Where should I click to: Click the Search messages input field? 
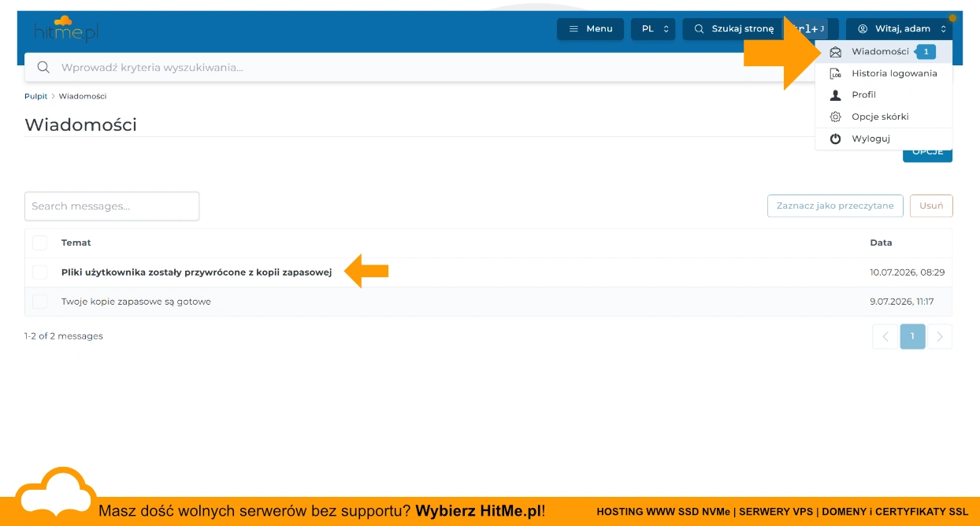click(112, 206)
